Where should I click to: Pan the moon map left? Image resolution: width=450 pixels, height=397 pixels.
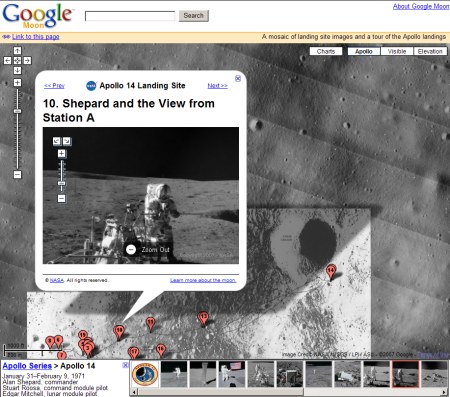pyautogui.click(x=7, y=60)
